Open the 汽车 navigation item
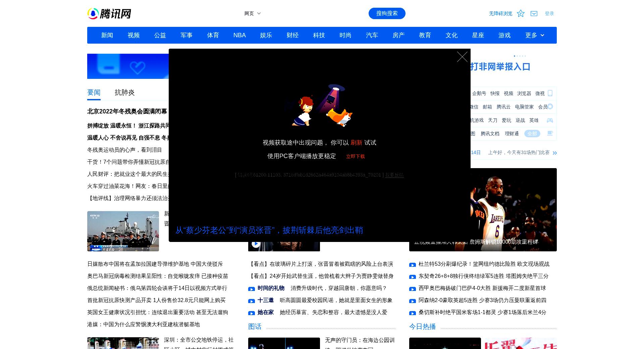 tap(372, 35)
